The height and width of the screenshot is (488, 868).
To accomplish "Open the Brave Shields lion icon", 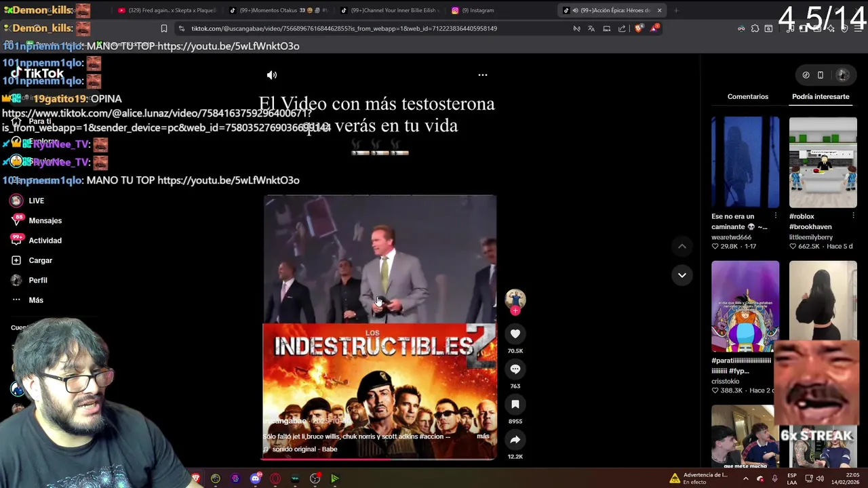I will pyautogui.click(x=638, y=28).
